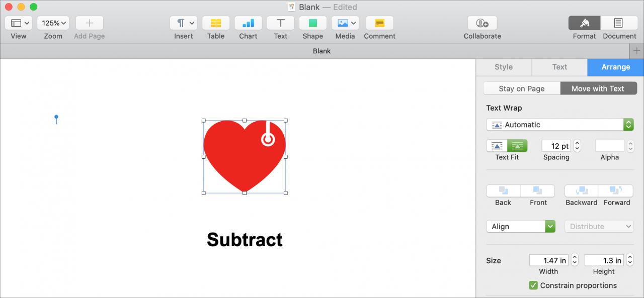Image resolution: width=644 pixels, height=298 pixels.
Task: Click the blue anchor marker on page
Action: tap(56, 119)
